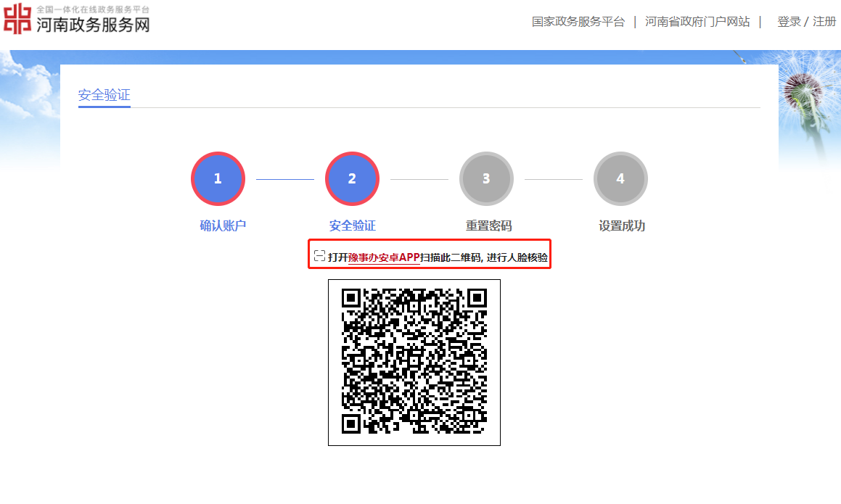Click the scan icon before 打开
Image resolution: width=841 pixels, height=504 pixels.
pyautogui.click(x=320, y=256)
